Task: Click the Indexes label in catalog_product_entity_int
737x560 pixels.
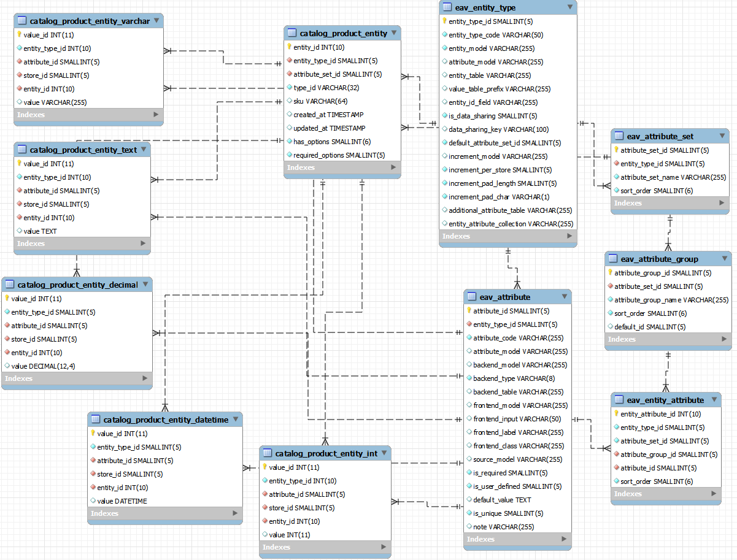Action: pyautogui.click(x=276, y=547)
